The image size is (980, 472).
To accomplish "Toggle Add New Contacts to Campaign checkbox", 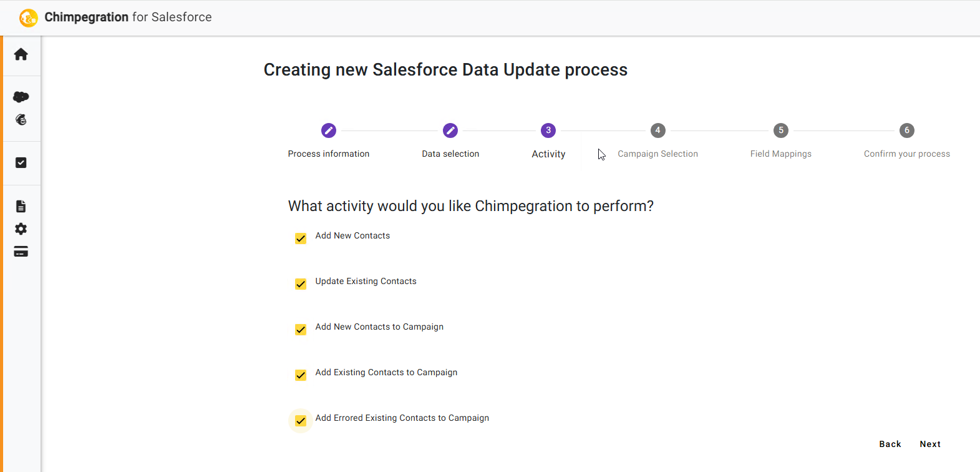I will coord(301,330).
